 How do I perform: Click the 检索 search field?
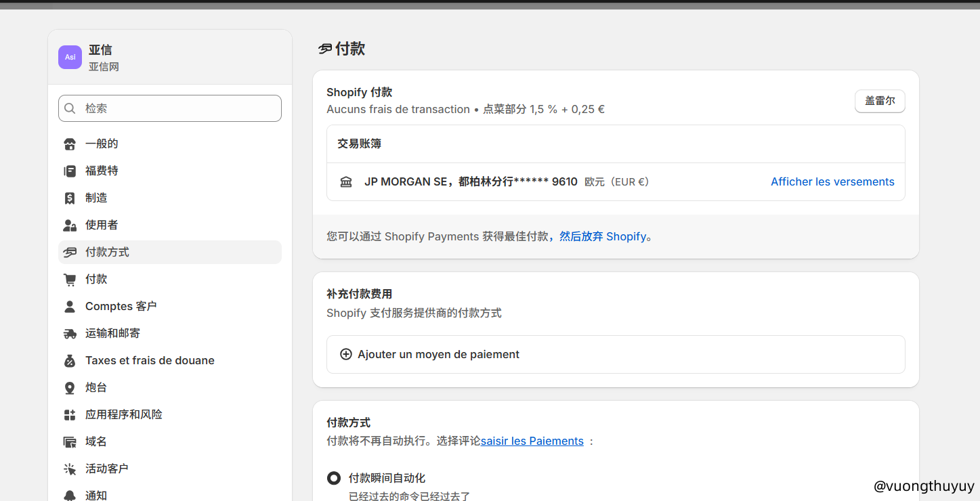pos(170,108)
